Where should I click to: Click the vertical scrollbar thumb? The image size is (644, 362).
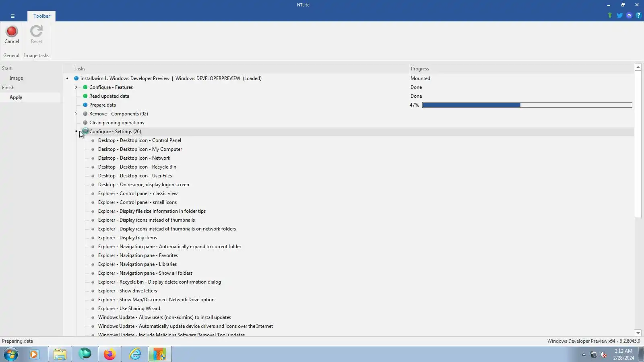pos(638,144)
